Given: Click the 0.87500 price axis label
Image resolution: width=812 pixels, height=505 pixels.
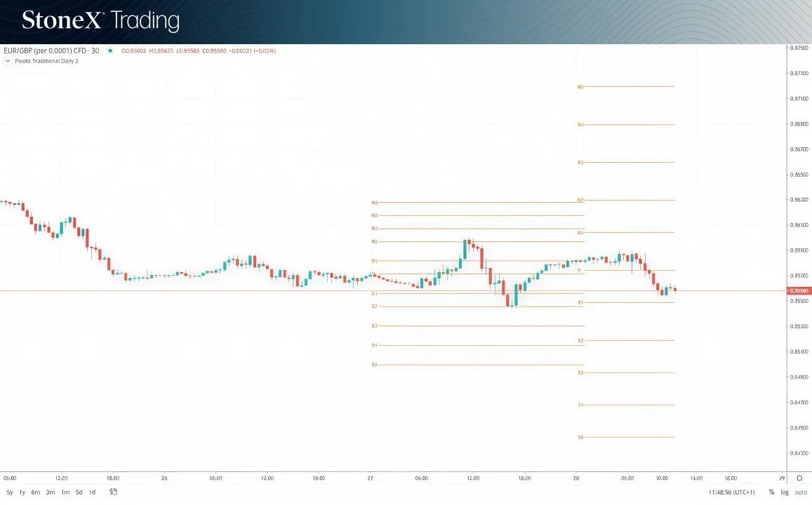Looking at the screenshot, I should click(799, 48).
